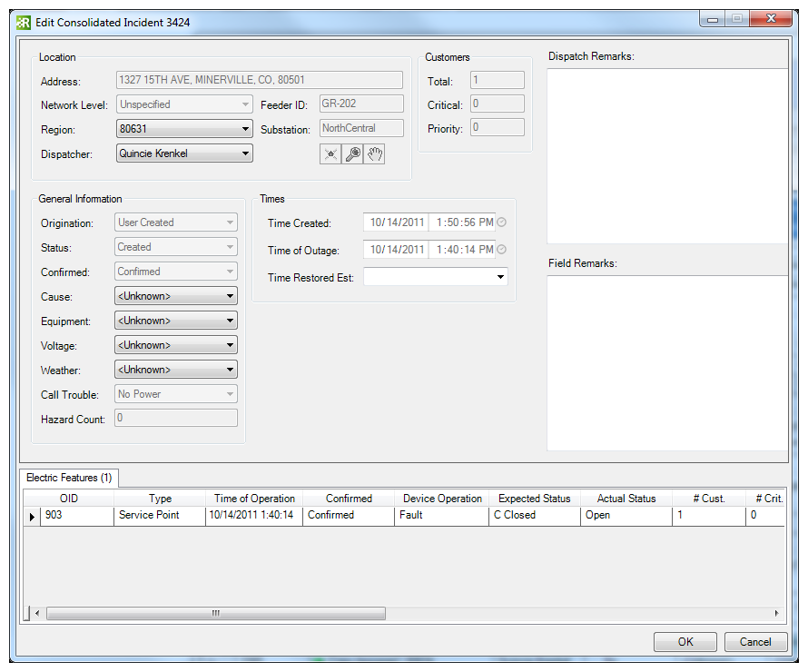Open the Time Restored Est dropdown

436,277
